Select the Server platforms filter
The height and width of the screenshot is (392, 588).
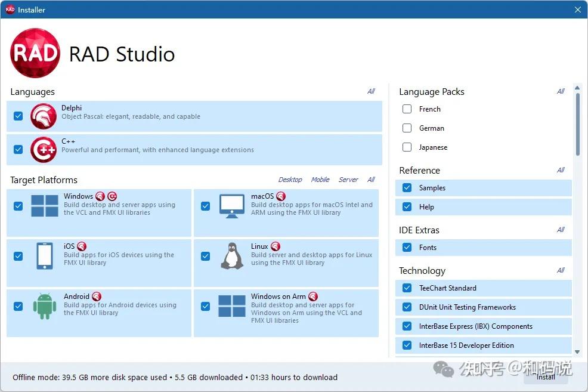[x=348, y=180]
